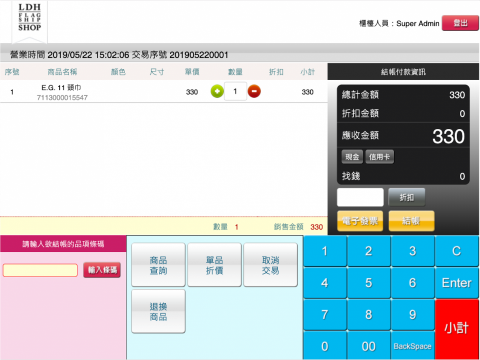This screenshot has width=480, height=360.
Task: Tap the keypad Enter key
Action: click(457, 283)
